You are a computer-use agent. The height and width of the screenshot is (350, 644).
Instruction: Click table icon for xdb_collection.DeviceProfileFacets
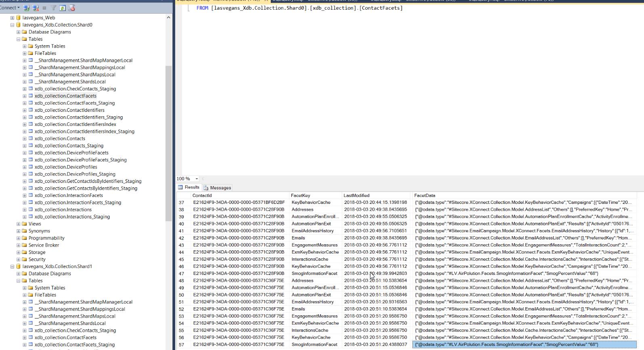pos(30,153)
